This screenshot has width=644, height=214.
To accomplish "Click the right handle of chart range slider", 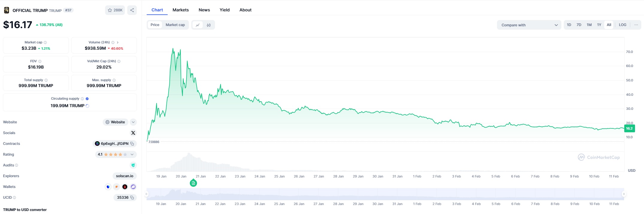I will tap(624, 194).
